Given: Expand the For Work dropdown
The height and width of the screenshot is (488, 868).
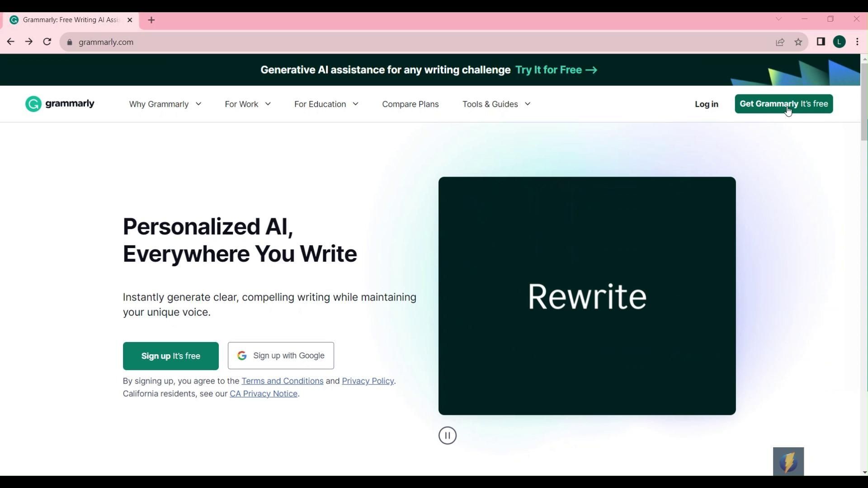Looking at the screenshot, I should [248, 104].
